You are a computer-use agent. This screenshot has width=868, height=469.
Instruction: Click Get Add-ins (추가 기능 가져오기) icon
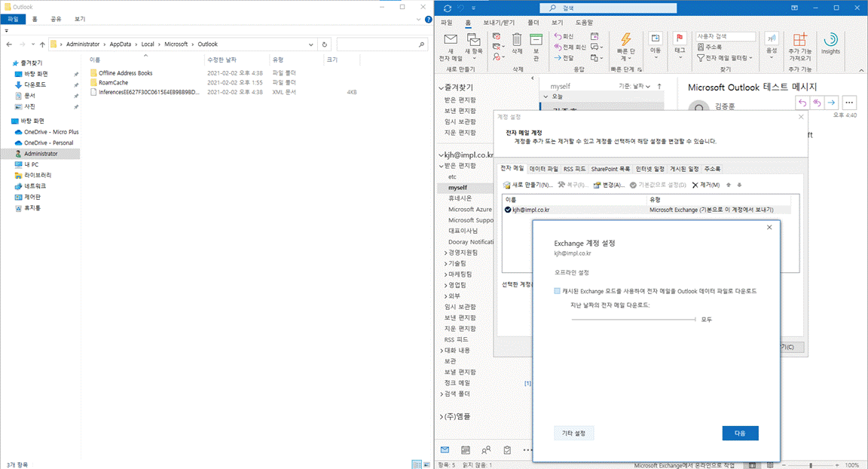800,47
